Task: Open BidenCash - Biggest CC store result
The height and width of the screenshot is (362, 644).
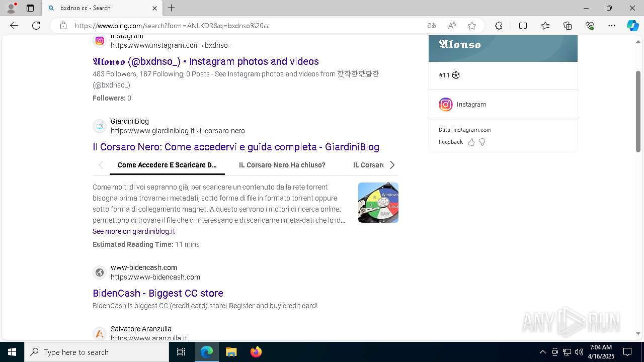Action: point(158,293)
